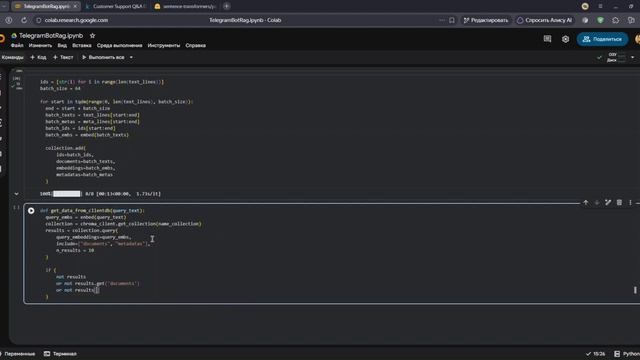Click the line 'batch_embs = embed(batch_texts)'

(87, 135)
